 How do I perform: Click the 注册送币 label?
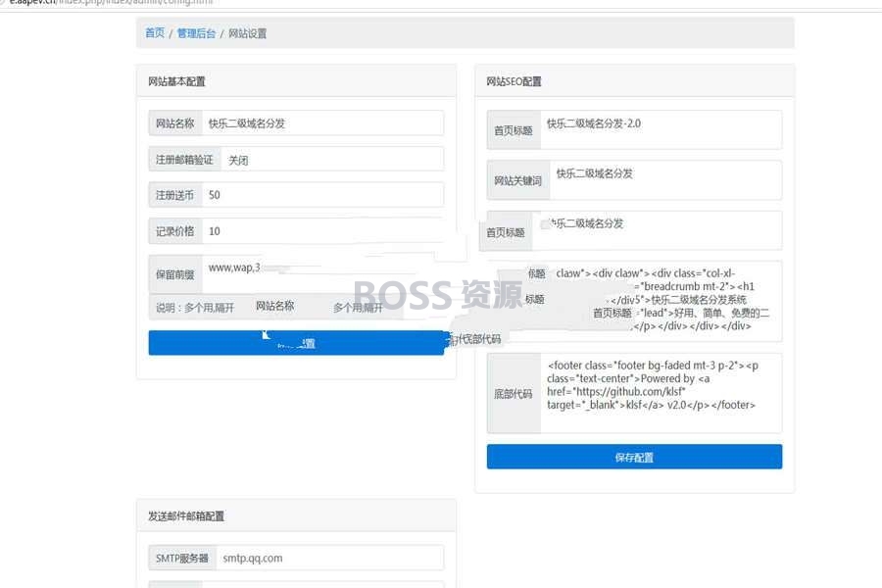[x=175, y=195]
